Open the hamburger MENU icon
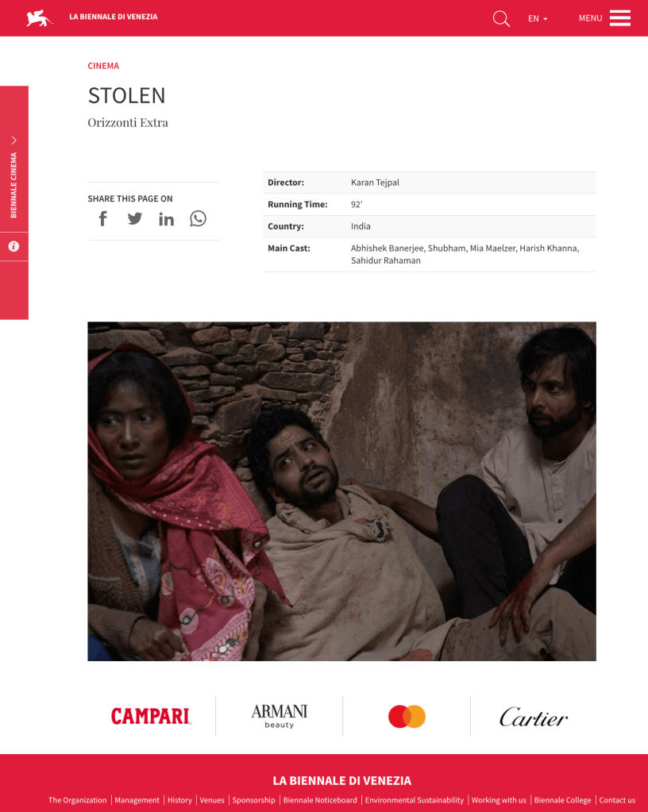This screenshot has width=648, height=812. coord(620,18)
